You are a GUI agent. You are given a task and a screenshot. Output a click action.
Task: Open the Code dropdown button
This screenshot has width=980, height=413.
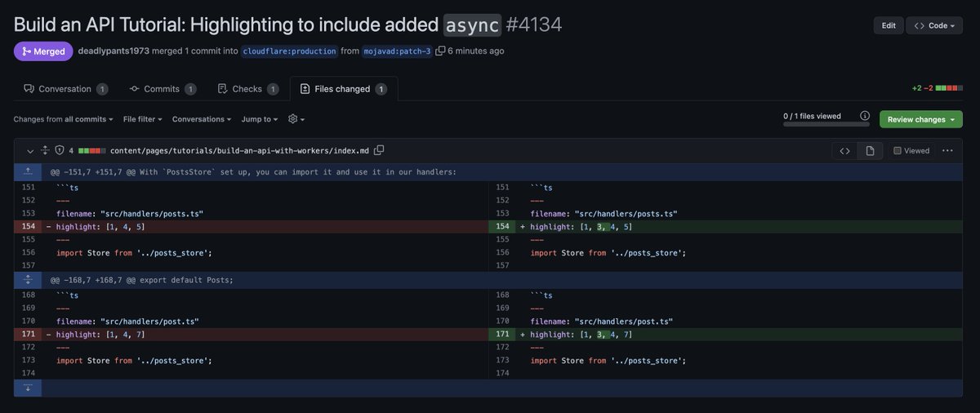coord(935,25)
